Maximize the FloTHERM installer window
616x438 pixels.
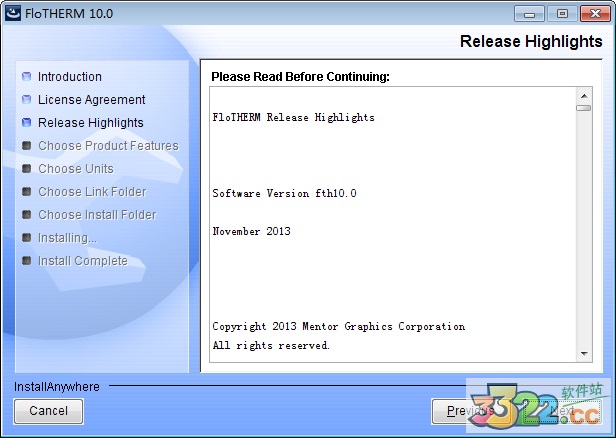coord(562,14)
